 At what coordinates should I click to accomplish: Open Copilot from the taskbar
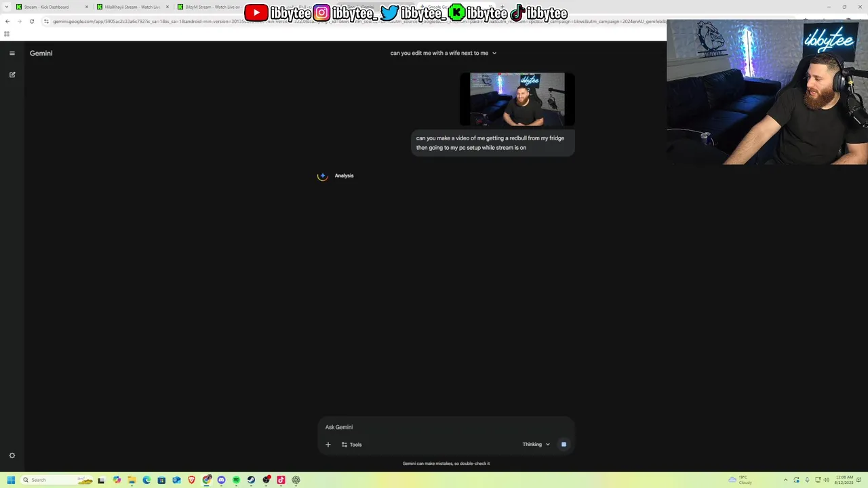click(117, 480)
